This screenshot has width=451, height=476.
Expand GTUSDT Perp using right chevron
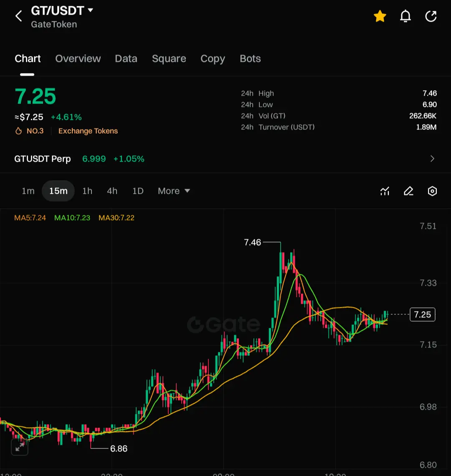coord(432,159)
